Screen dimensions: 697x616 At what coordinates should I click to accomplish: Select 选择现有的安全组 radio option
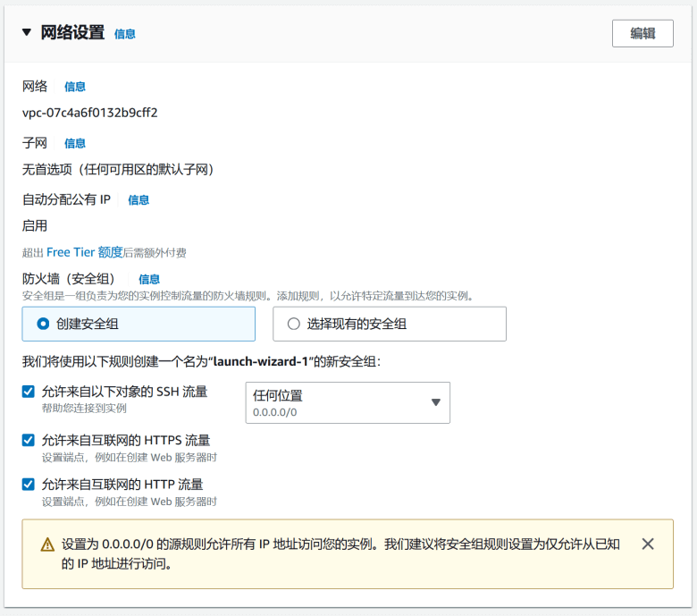pyautogui.click(x=390, y=324)
